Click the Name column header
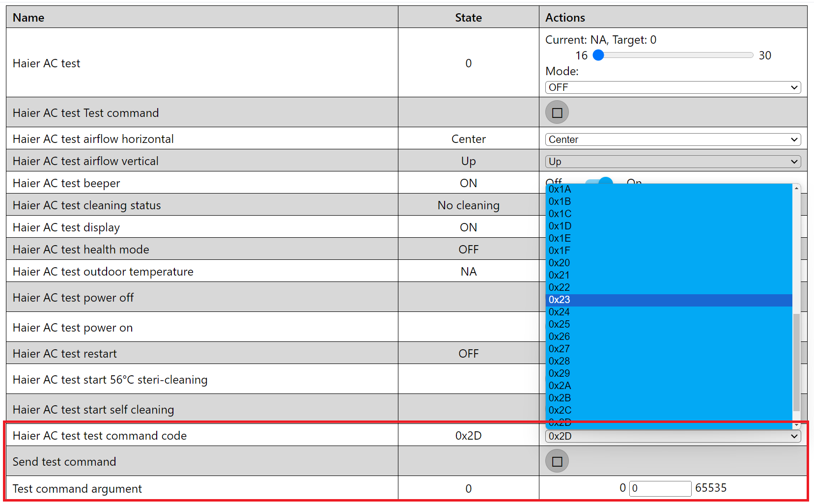The image size is (814, 504). coord(28,18)
